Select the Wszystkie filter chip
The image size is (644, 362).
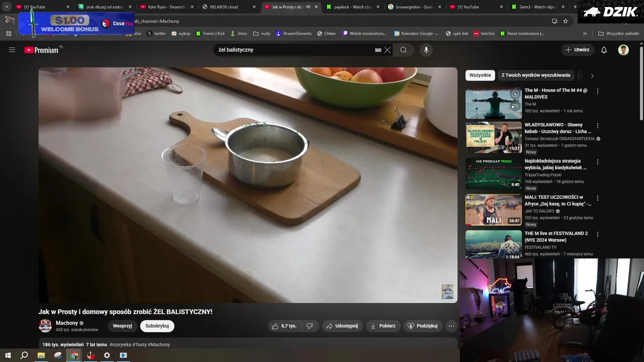(480, 75)
